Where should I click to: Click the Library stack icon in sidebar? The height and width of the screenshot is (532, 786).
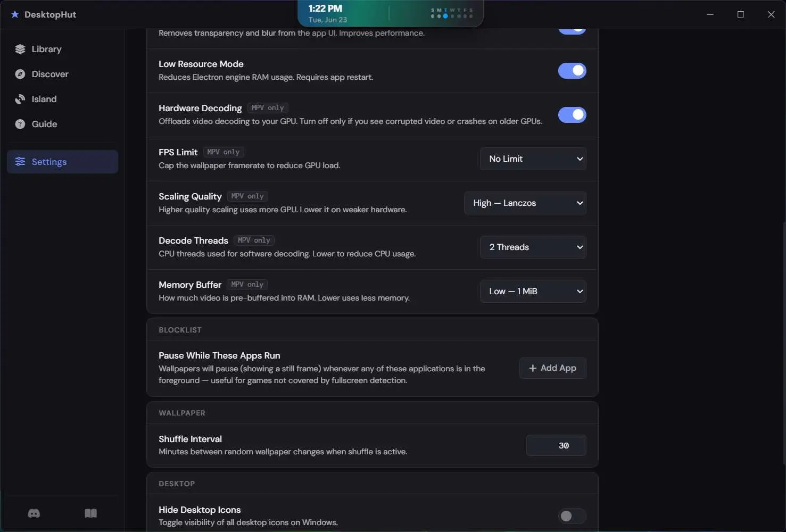[x=20, y=49]
